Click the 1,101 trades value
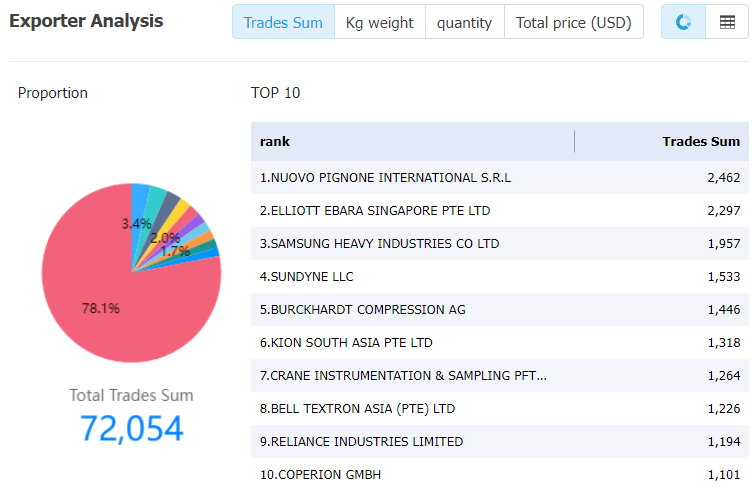 pos(724,475)
